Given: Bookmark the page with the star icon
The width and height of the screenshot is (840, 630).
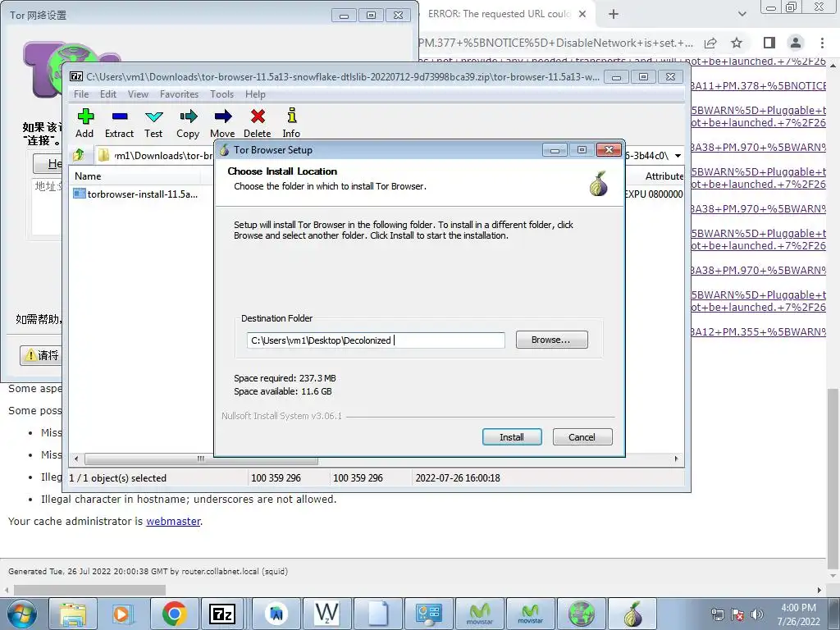Looking at the screenshot, I should [737, 43].
